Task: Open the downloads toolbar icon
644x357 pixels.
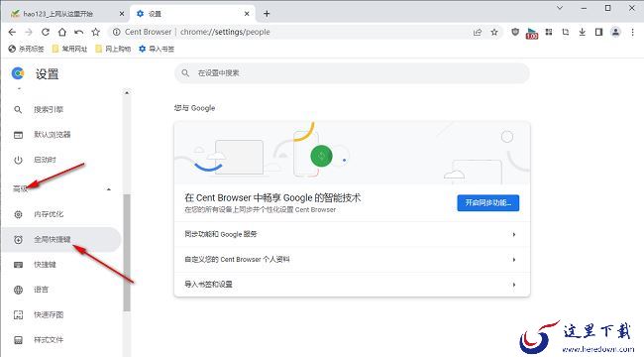Action: point(582,32)
